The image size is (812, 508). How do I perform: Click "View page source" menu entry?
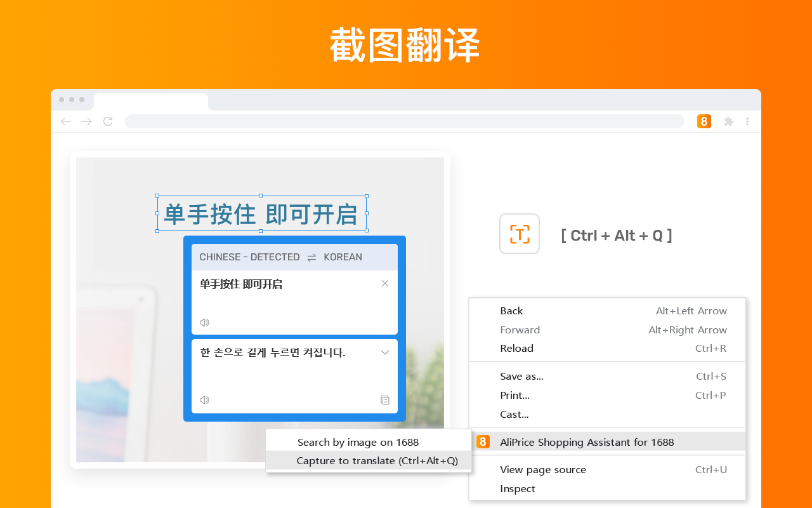coord(543,469)
